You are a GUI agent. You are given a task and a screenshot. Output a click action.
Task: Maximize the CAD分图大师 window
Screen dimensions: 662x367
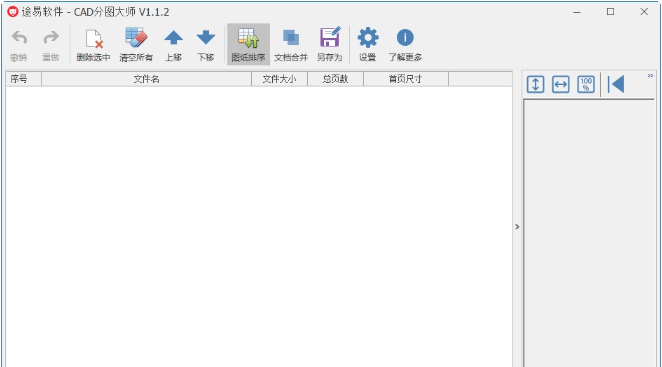pos(610,12)
